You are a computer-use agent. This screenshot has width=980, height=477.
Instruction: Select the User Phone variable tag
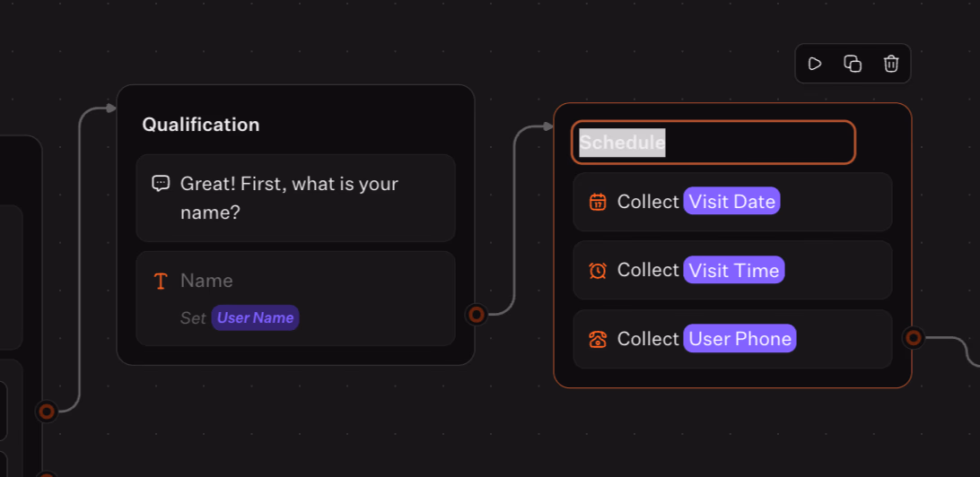pyautogui.click(x=739, y=339)
